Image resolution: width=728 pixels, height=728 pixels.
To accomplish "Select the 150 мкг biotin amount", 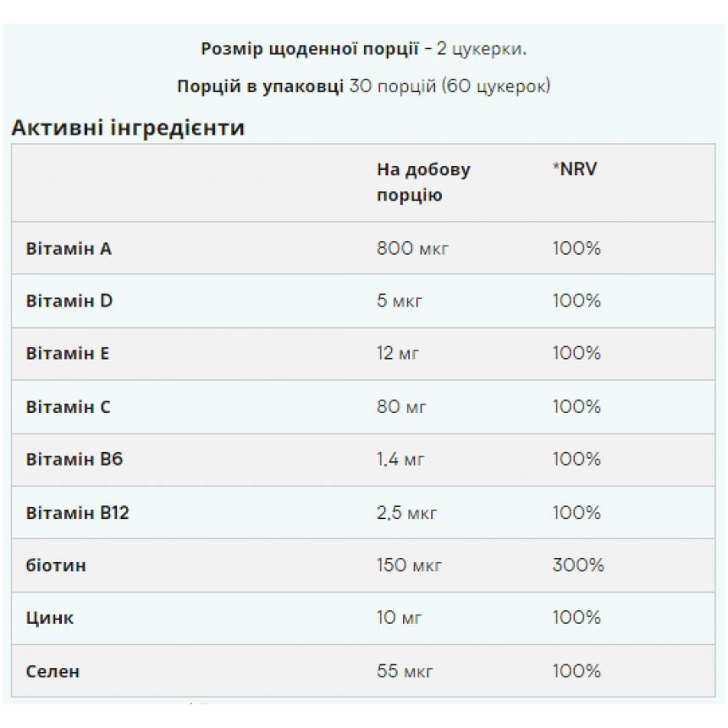I will pyautogui.click(x=409, y=565).
